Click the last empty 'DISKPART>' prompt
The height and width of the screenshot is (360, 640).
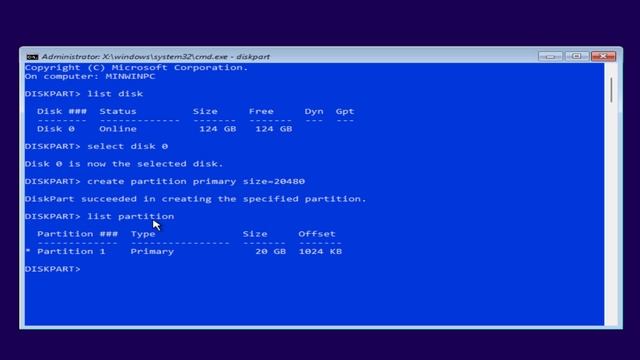click(x=53, y=269)
